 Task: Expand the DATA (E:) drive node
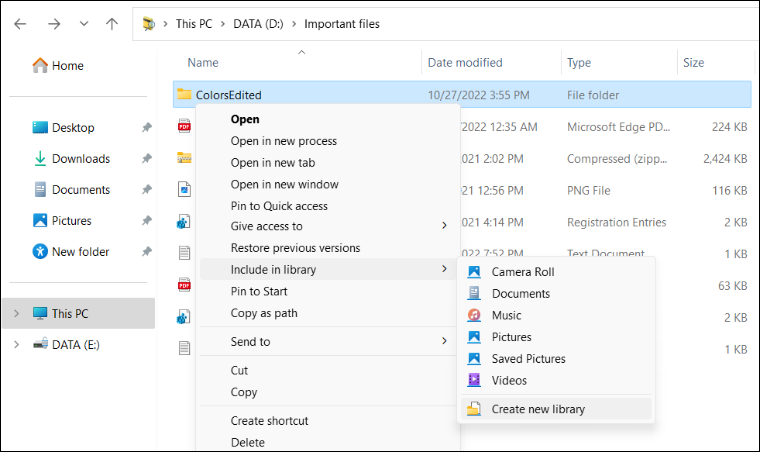click(15, 345)
